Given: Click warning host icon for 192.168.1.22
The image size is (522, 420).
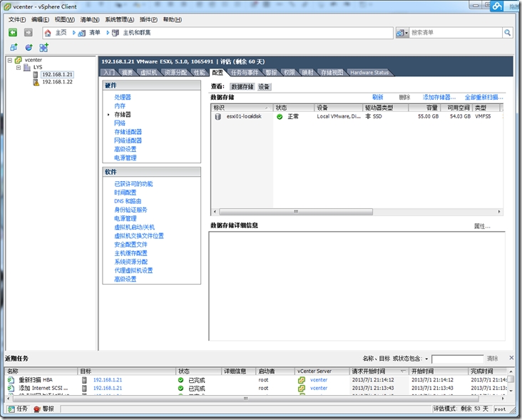Looking at the screenshot, I should pyautogui.click(x=36, y=82).
